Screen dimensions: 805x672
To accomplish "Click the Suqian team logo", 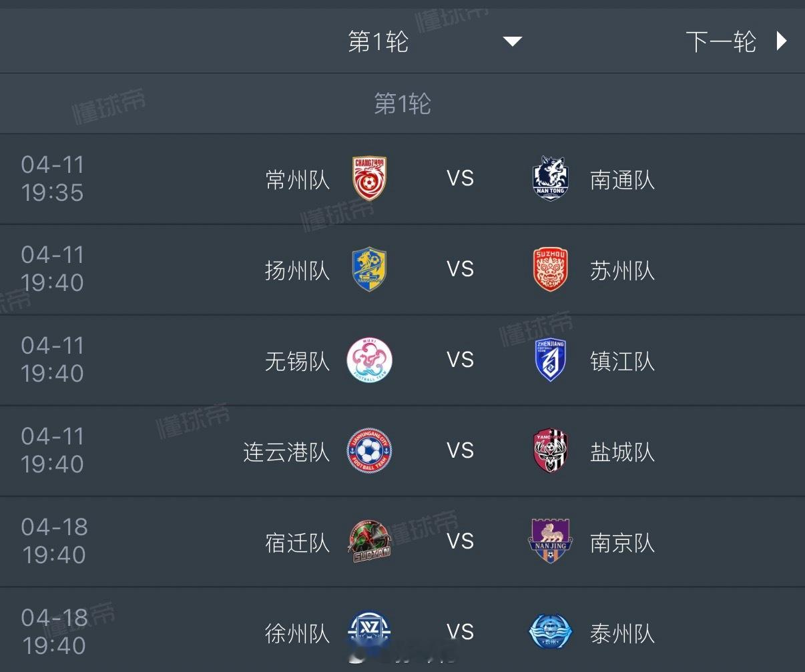I will coord(369,542).
